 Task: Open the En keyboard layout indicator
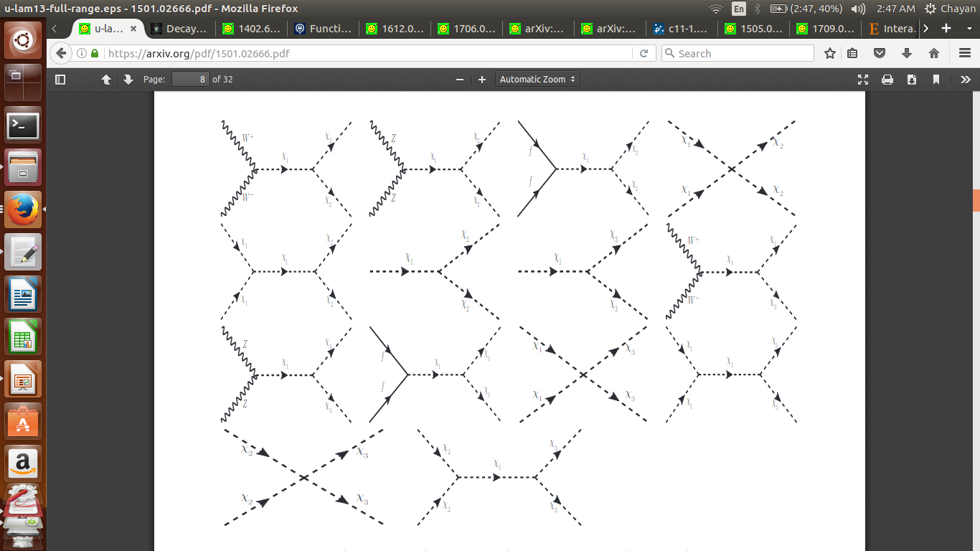tap(738, 9)
